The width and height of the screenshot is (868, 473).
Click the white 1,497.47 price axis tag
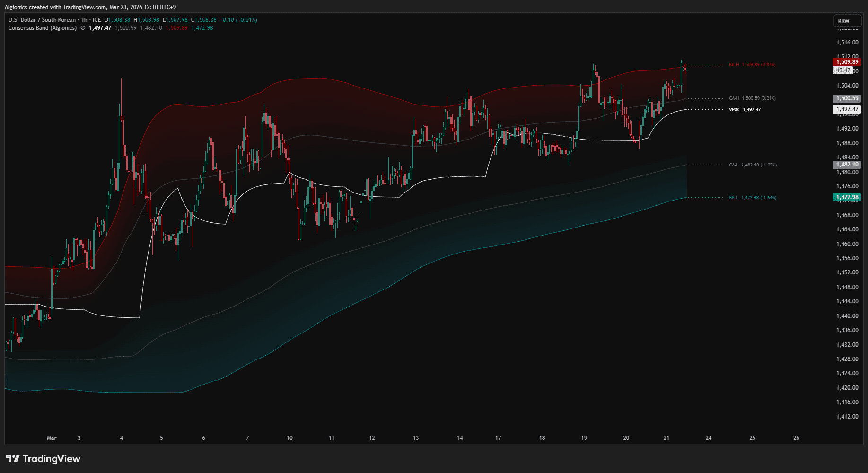(847, 109)
